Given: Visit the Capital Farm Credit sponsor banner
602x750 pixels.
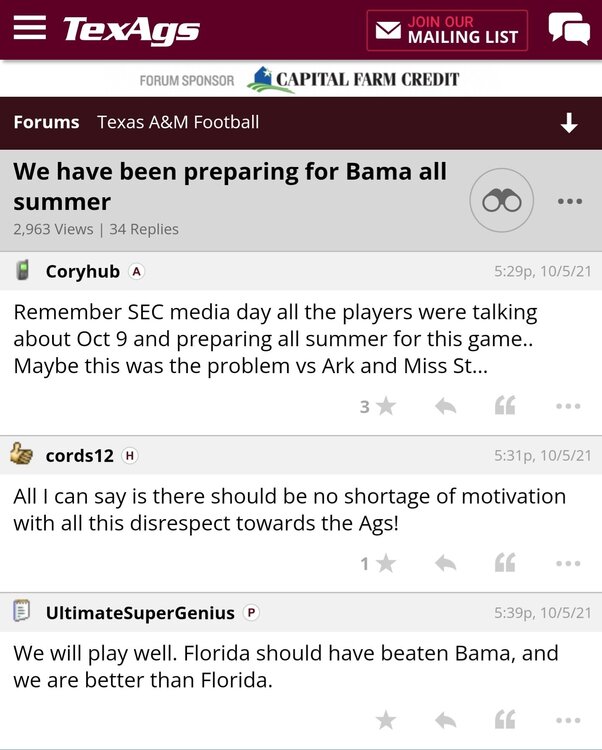Looking at the screenshot, I should [353, 80].
